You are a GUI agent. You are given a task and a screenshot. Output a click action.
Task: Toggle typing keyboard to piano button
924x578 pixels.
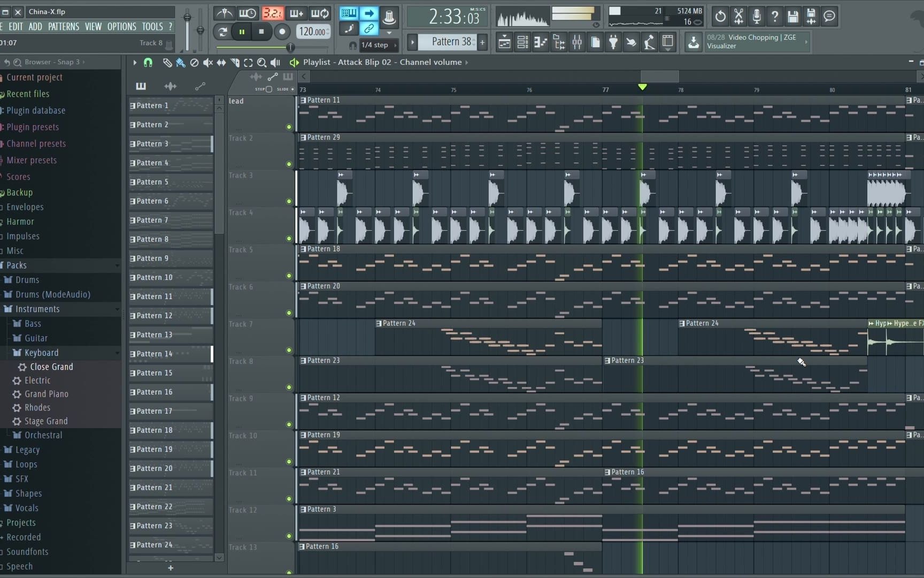coord(349,13)
